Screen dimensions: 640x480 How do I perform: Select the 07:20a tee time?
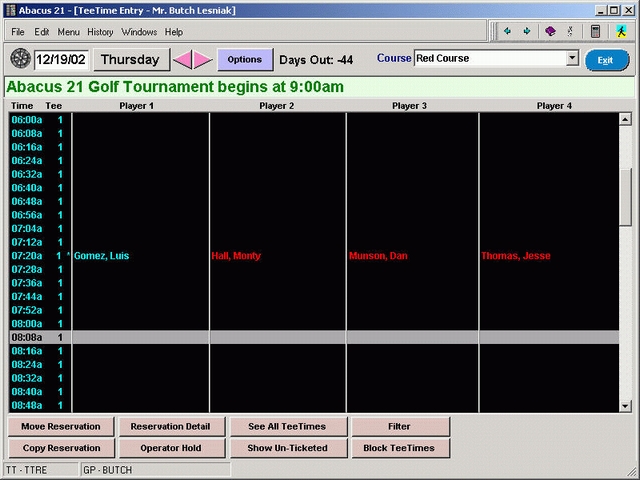tap(27, 256)
